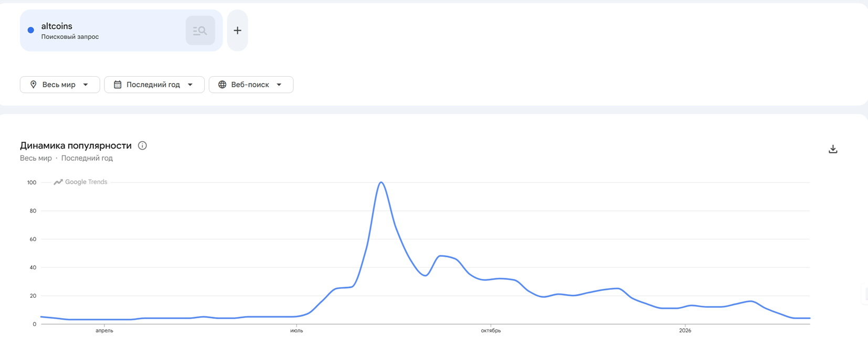Image resolution: width=868 pixels, height=355 pixels.
Task: Click the location pin icon in Весь мир filter
Action: click(34, 85)
